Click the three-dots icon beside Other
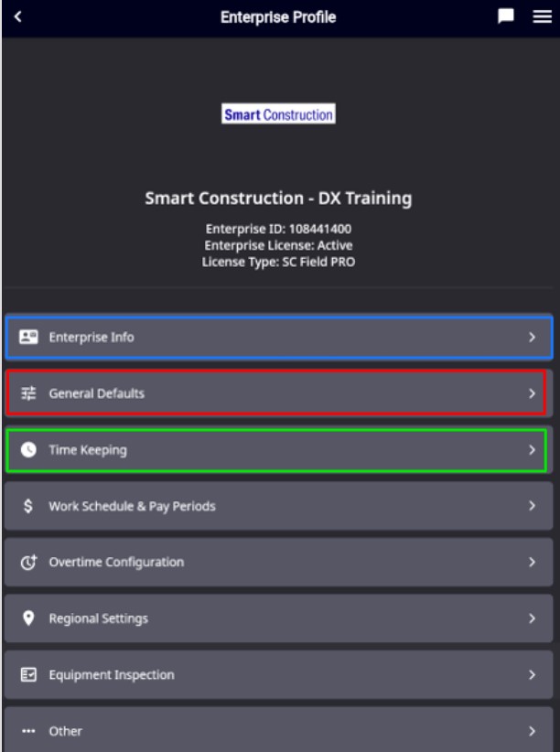560x752 pixels. coord(28,731)
